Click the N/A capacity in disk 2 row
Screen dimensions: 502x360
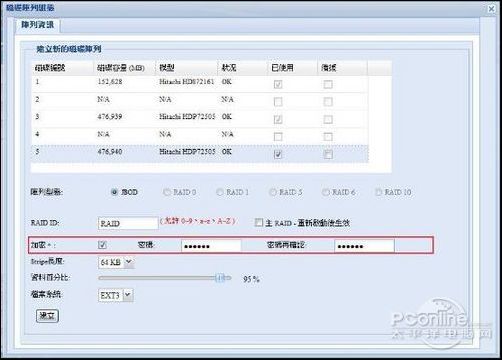tap(103, 99)
